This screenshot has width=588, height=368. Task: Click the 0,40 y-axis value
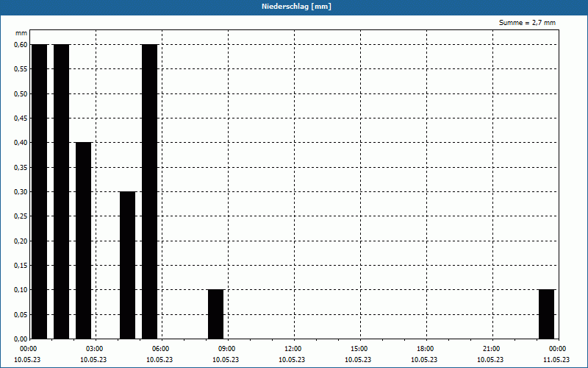[x=21, y=143]
